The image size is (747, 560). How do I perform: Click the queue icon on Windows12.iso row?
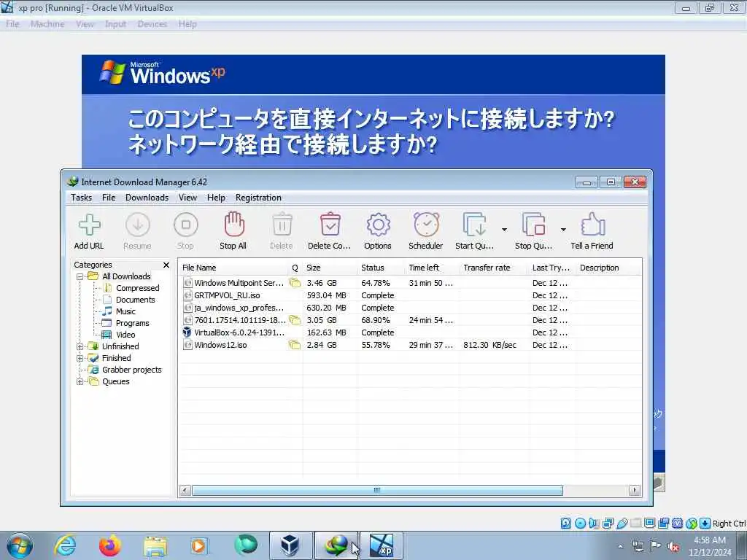point(295,345)
